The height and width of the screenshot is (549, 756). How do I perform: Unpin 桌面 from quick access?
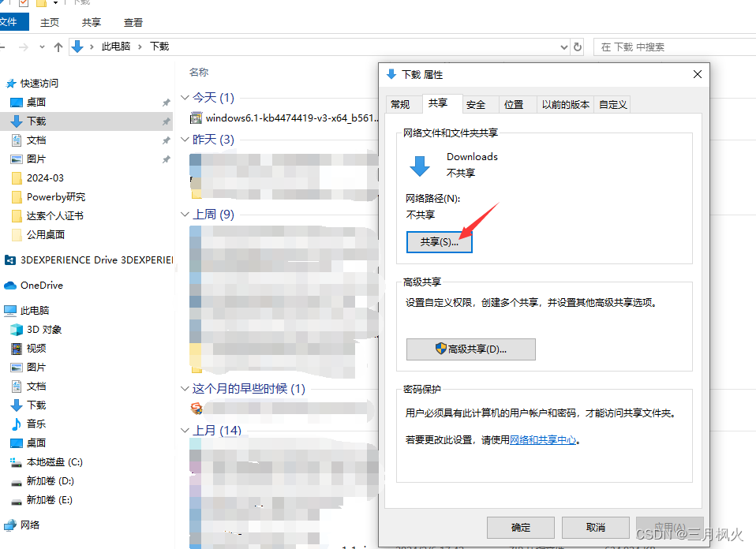[165, 102]
